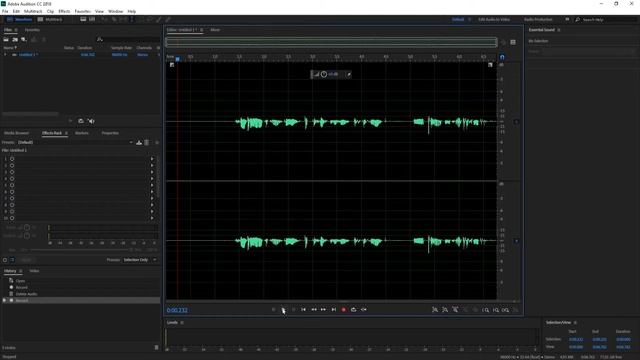Screen dimensions: 640x360
Task: Open the Favorites menu
Action: tap(83, 11)
